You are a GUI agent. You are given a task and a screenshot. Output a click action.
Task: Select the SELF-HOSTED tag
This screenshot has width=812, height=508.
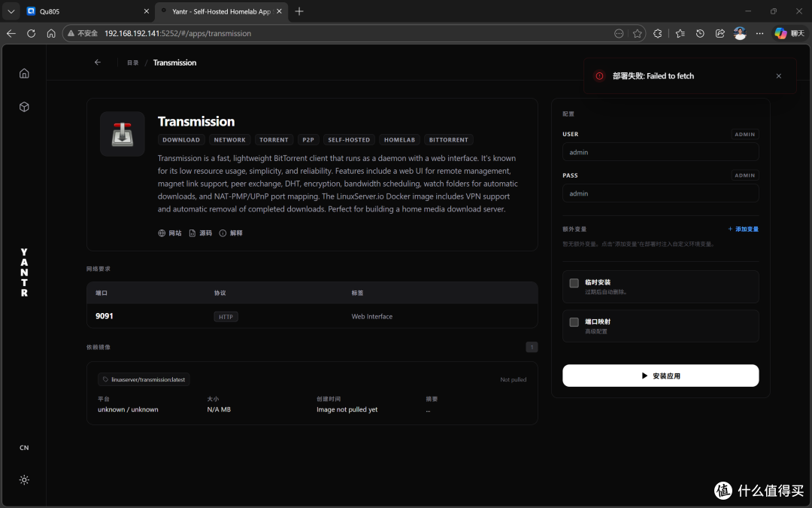click(x=349, y=140)
